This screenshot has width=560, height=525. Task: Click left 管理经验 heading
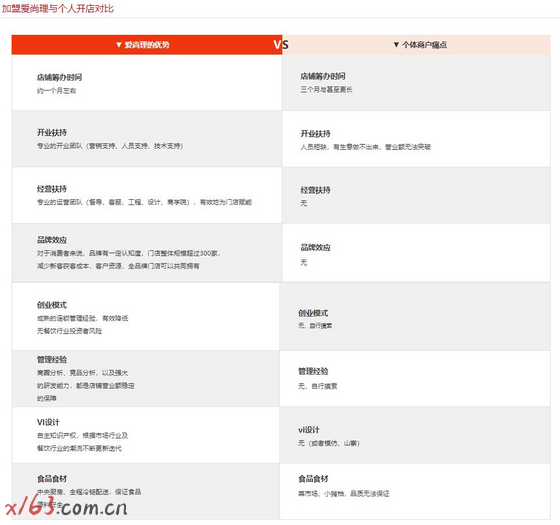coord(52,360)
